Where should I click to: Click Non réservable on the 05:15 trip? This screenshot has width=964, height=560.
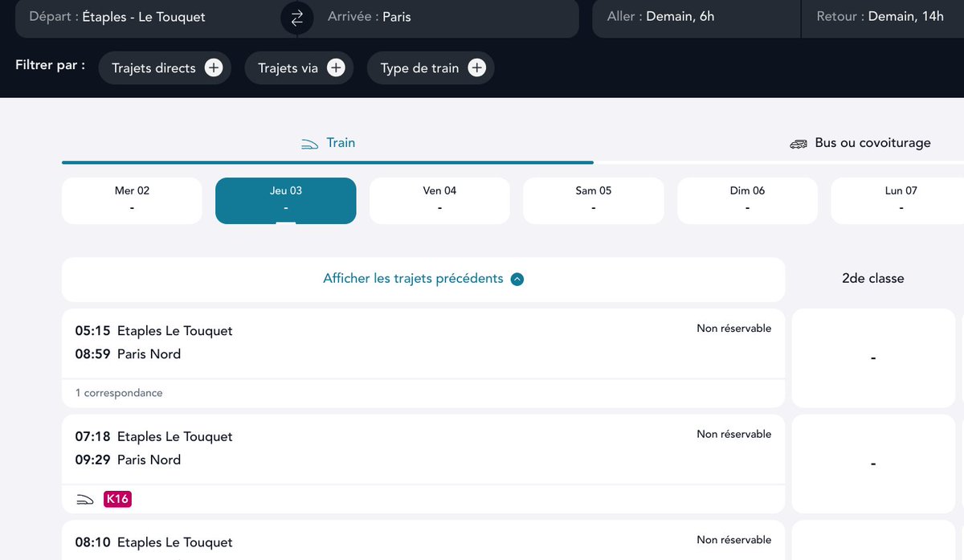(x=734, y=329)
